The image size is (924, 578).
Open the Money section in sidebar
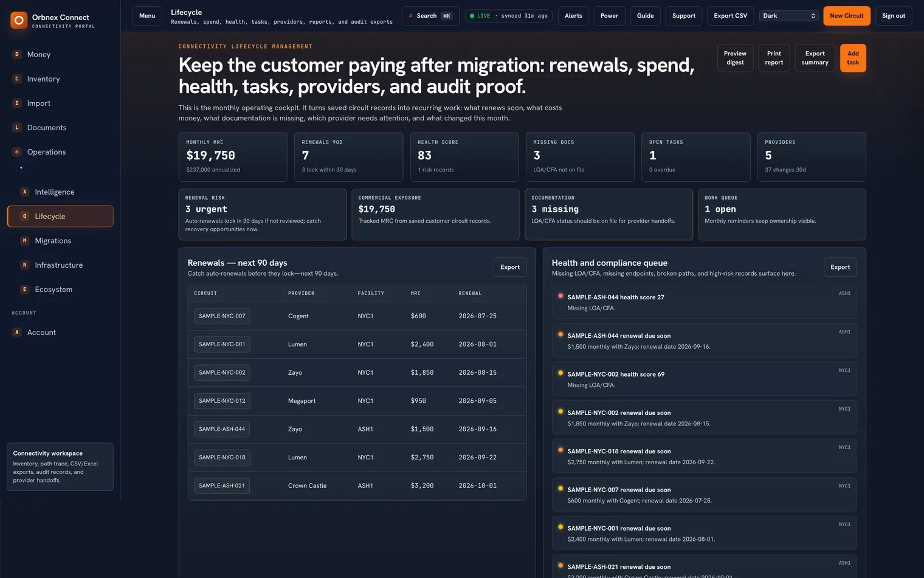[x=60, y=54]
